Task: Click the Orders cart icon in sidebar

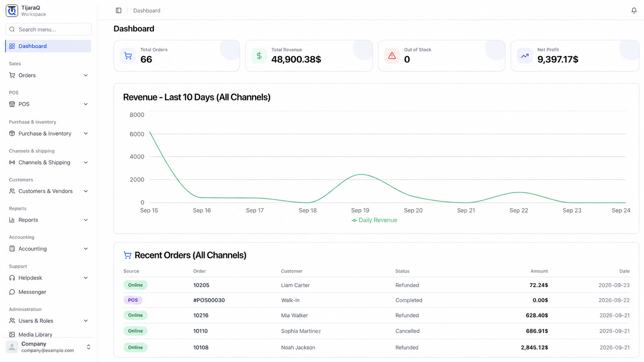Action: point(12,75)
